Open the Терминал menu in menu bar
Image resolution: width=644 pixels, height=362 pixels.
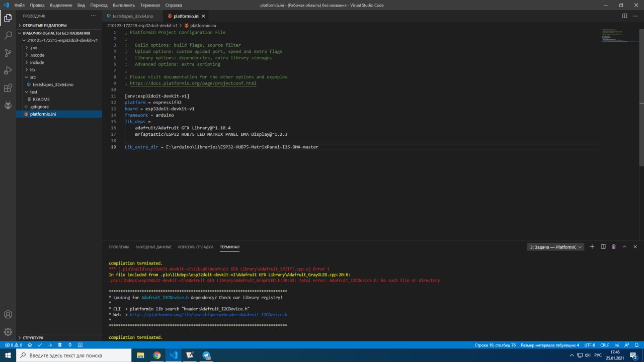click(x=149, y=5)
